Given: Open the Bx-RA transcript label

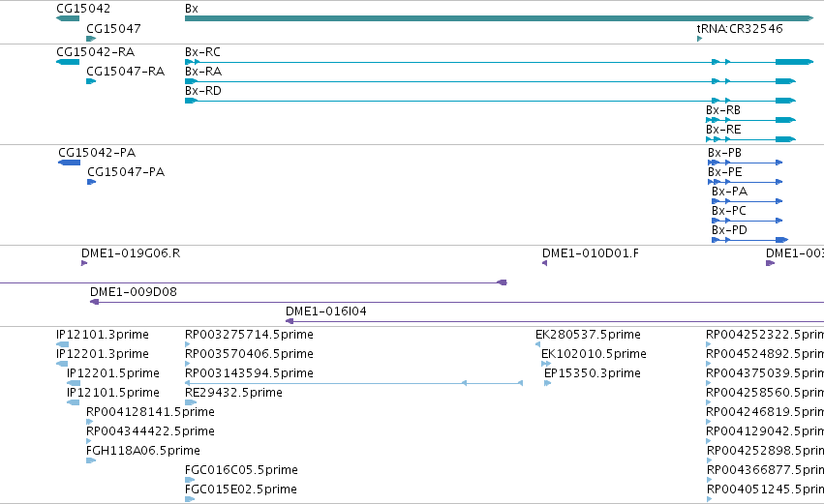Looking at the screenshot, I should (202, 72).
